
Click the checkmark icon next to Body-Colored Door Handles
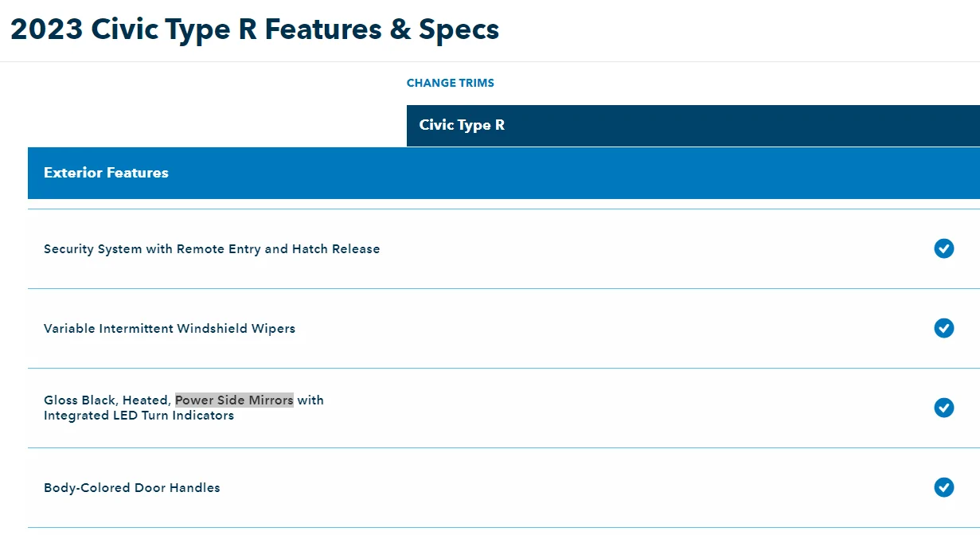944,487
